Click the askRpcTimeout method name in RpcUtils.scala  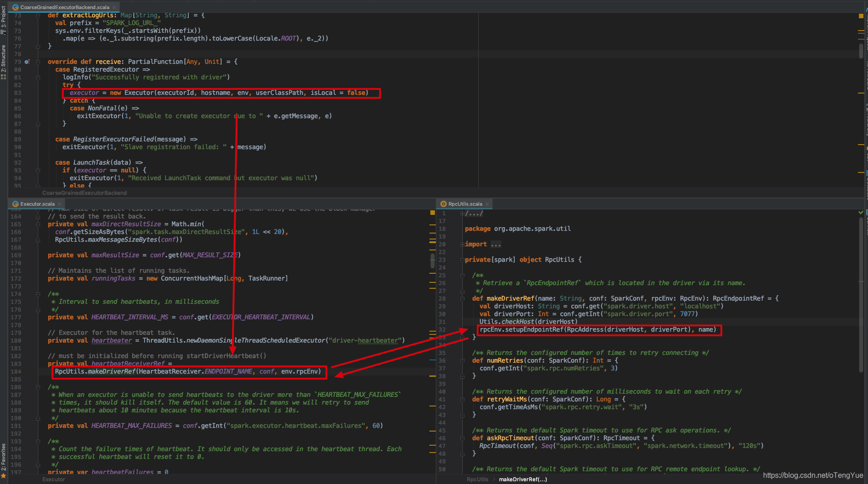click(x=511, y=438)
